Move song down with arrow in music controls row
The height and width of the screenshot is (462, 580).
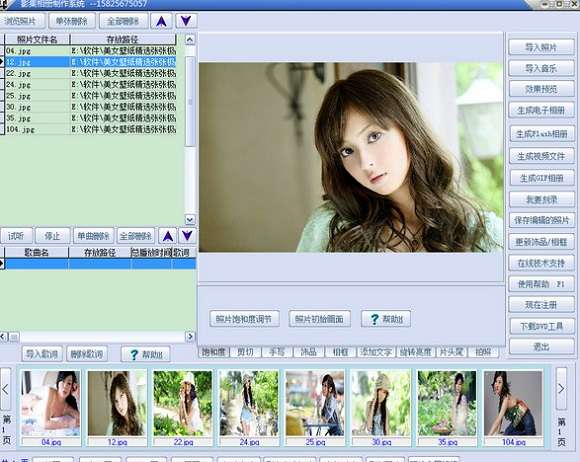pos(188,236)
